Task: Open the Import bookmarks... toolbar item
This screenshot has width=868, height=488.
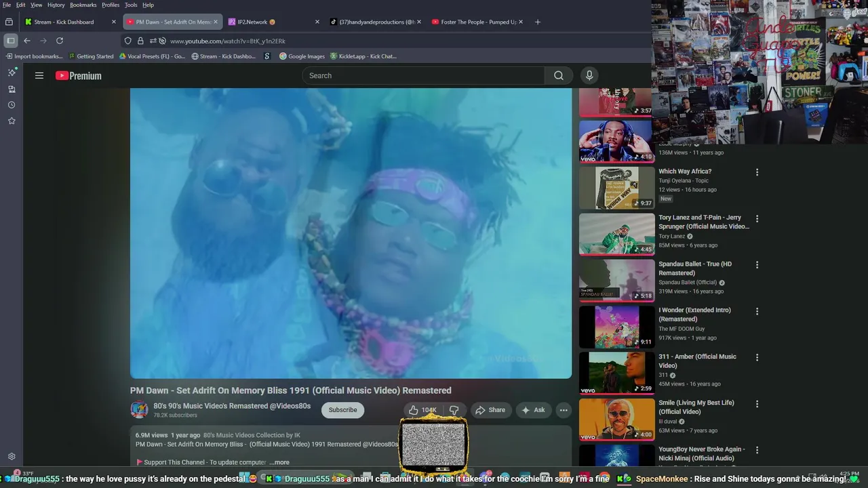Action: point(34,56)
